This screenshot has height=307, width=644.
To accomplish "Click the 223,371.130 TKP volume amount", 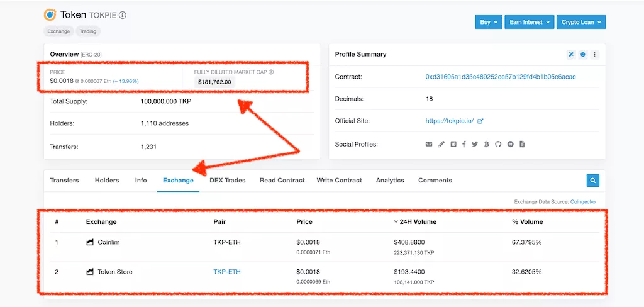I will tap(414, 252).
